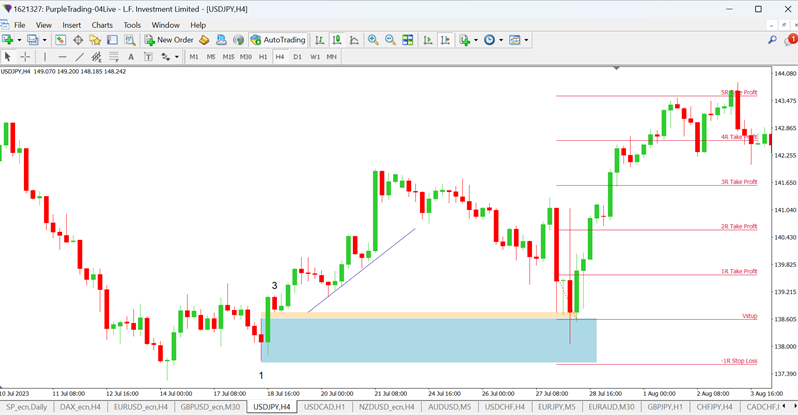Switch chart to candlesticks mode

point(336,40)
